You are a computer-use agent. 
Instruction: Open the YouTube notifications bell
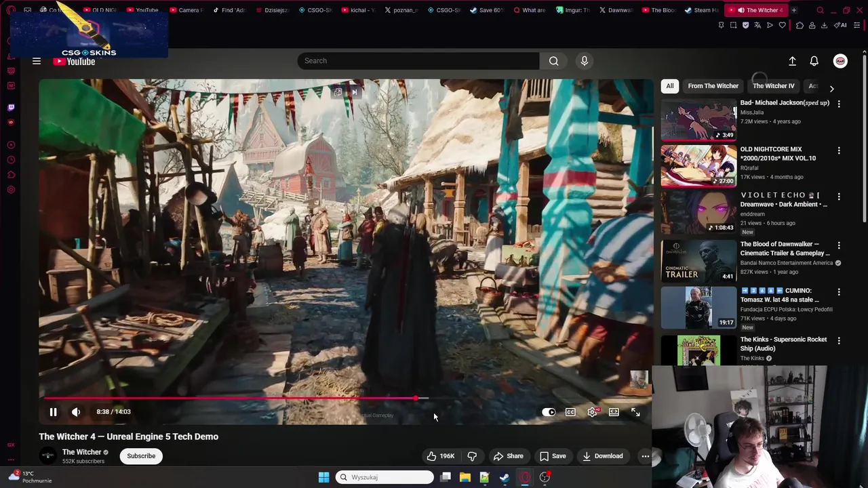pyautogui.click(x=814, y=61)
